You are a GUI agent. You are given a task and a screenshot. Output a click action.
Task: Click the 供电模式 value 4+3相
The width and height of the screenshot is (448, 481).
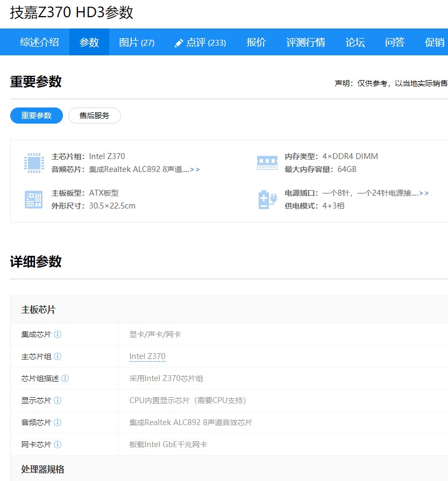pos(333,206)
